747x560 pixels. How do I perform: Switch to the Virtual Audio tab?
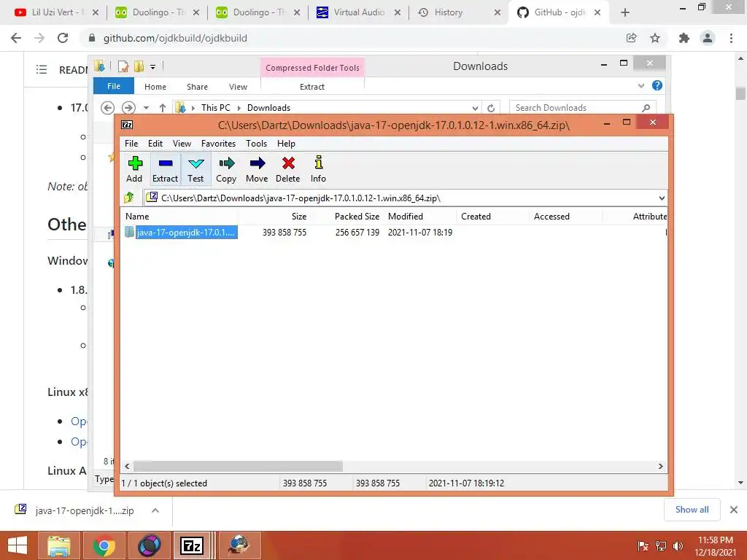pos(357,12)
